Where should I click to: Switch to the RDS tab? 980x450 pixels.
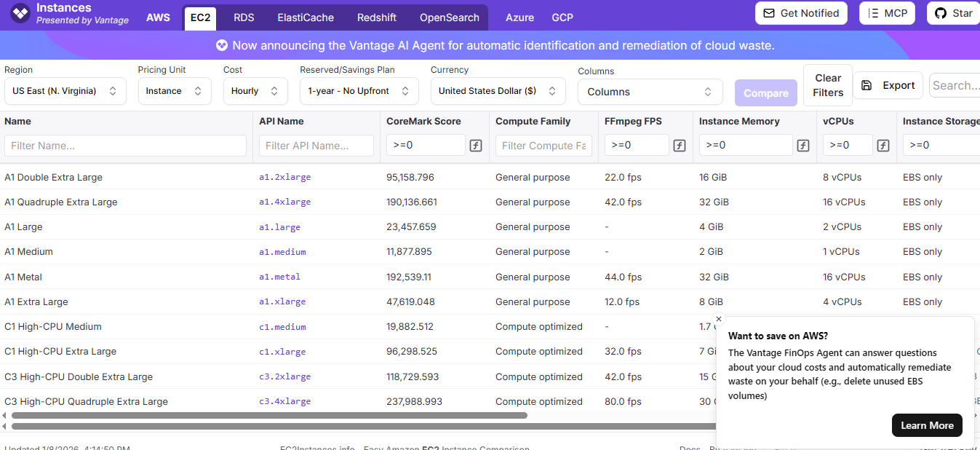[244, 17]
